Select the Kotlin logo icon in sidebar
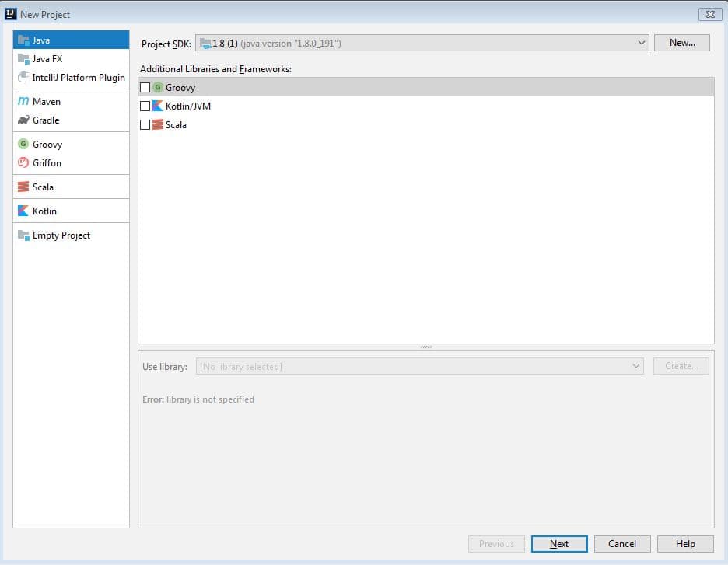The width and height of the screenshot is (728, 565). 23,211
